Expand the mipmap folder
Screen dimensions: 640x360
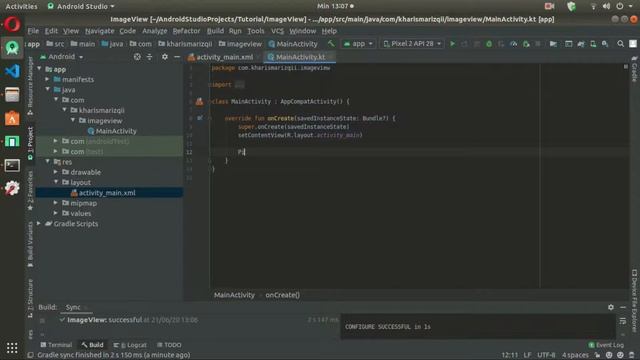pyautogui.click(x=56, y=203)
